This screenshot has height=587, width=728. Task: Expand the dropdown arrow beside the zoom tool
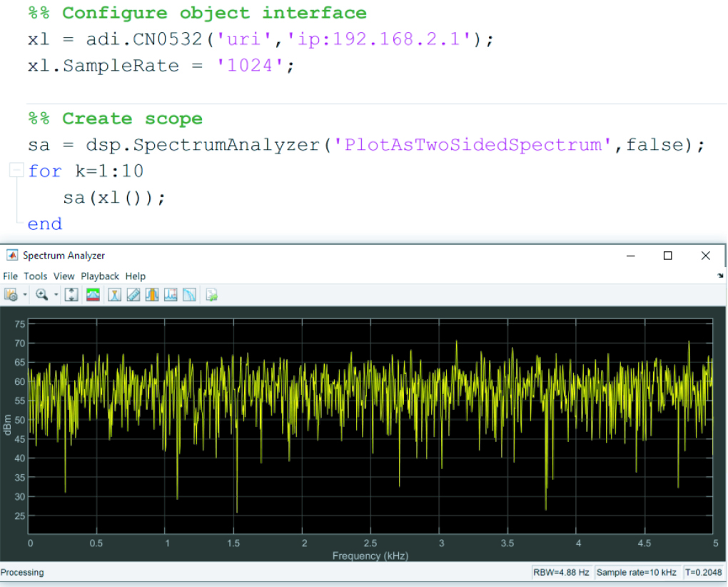click(56, 295)
